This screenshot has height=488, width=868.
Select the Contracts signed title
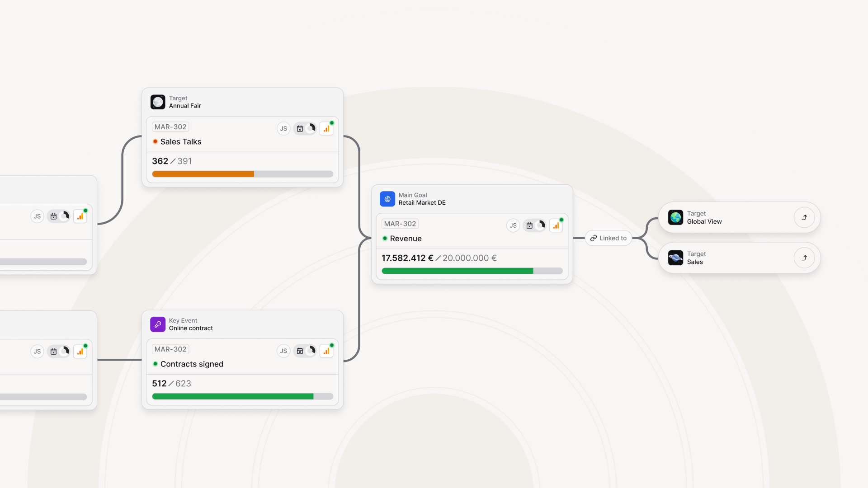point(192,364)
